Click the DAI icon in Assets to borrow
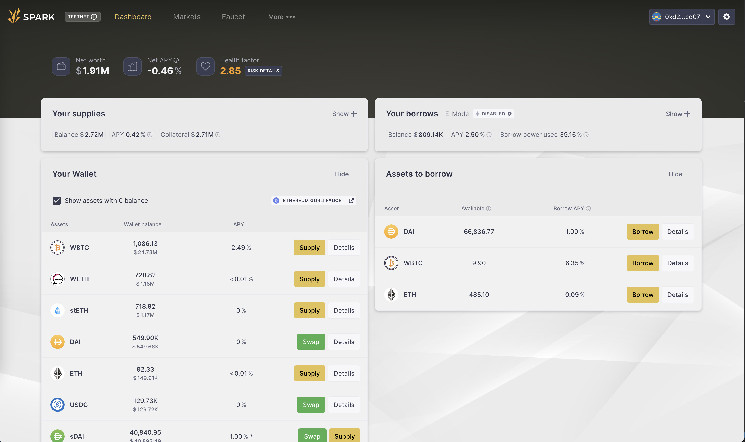Image resolution: width=745 pixels, height=442 pixels. tap(391, 231)
